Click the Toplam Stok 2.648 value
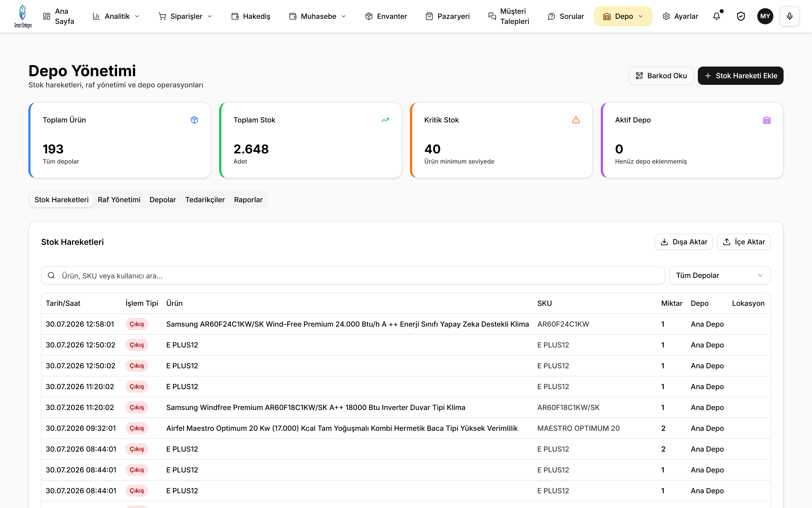Viewport: 812px width, 508px height. [x=251, y=149]
